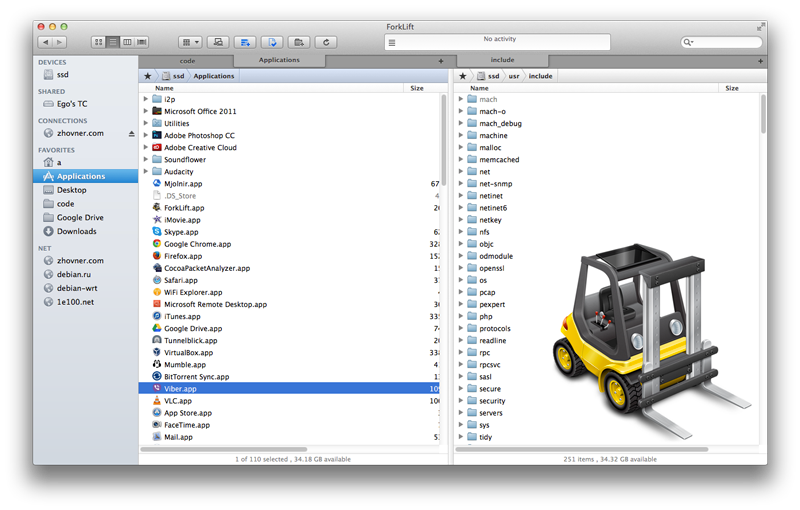Image resolution: width=800 pixels, height=510 pixels.
Task: Open home folder a in favorites
Action: click(85, 162)
